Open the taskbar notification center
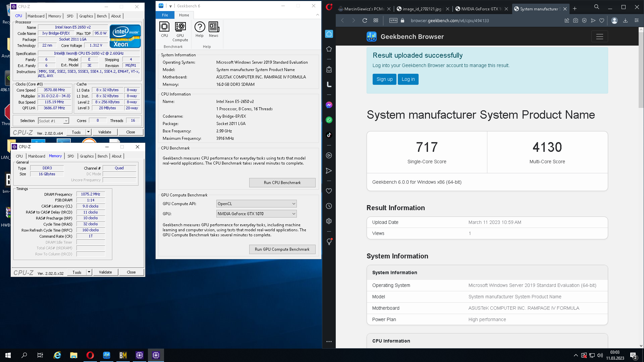 coord(634,355)
